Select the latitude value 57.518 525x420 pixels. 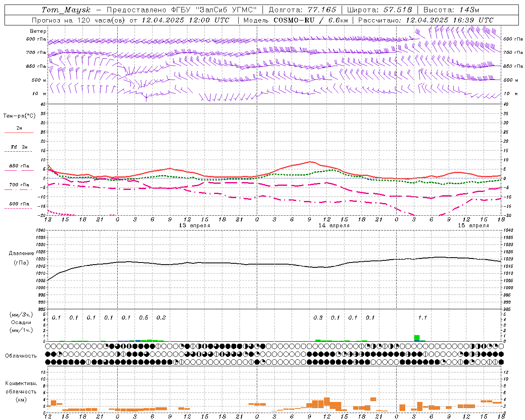pyautogui.click(x=398, y=10)
